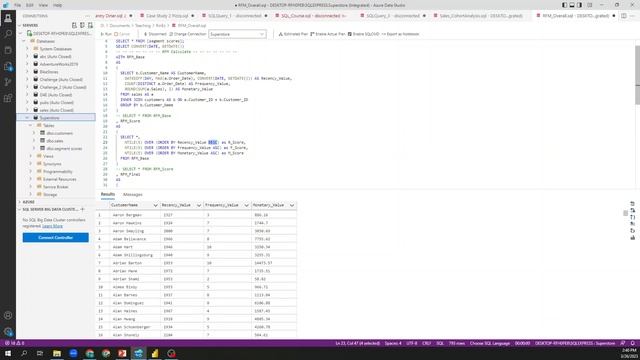Click the Learn More link
The width and height of the screenshot is (640, 360).
[x=52, y=226]
